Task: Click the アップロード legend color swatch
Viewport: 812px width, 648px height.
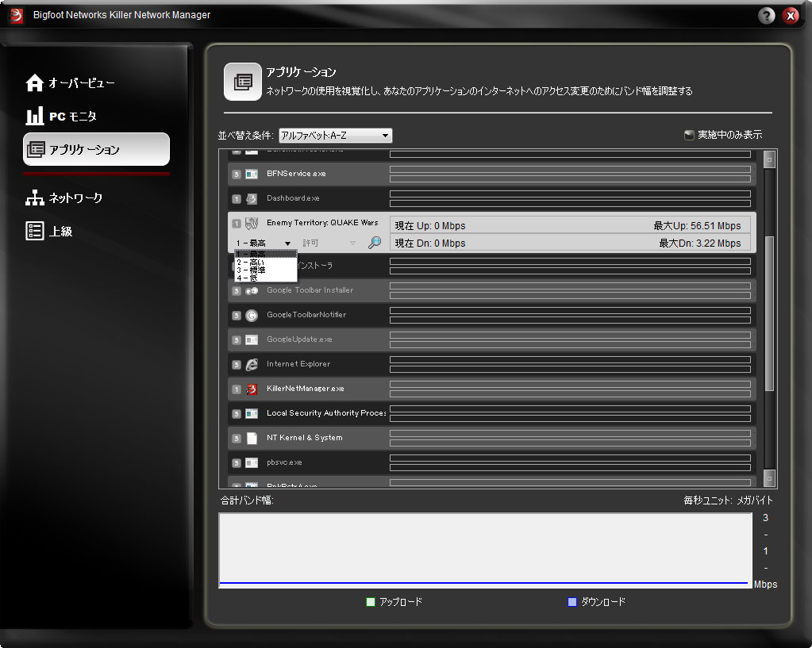Action: [x=370, y=602]
